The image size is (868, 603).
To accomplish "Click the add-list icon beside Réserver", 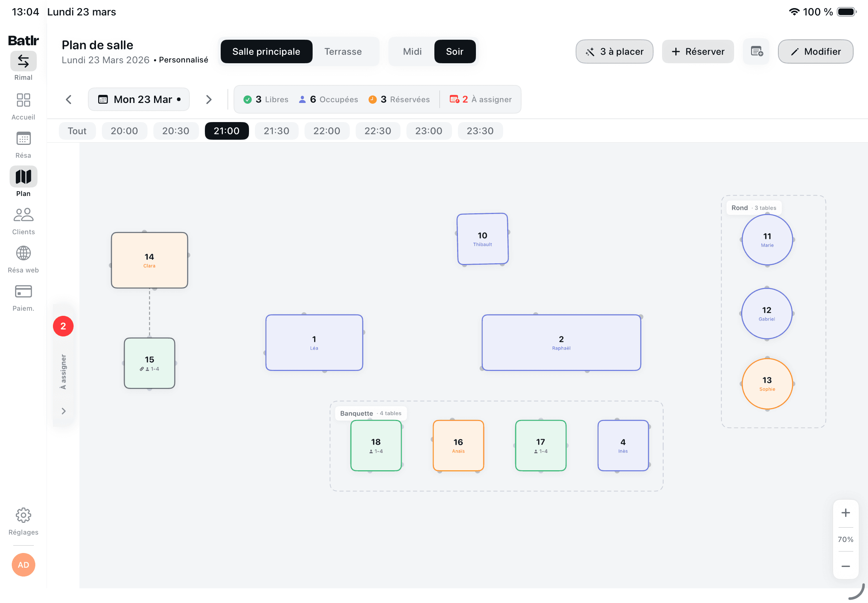I will pos(757,51).
